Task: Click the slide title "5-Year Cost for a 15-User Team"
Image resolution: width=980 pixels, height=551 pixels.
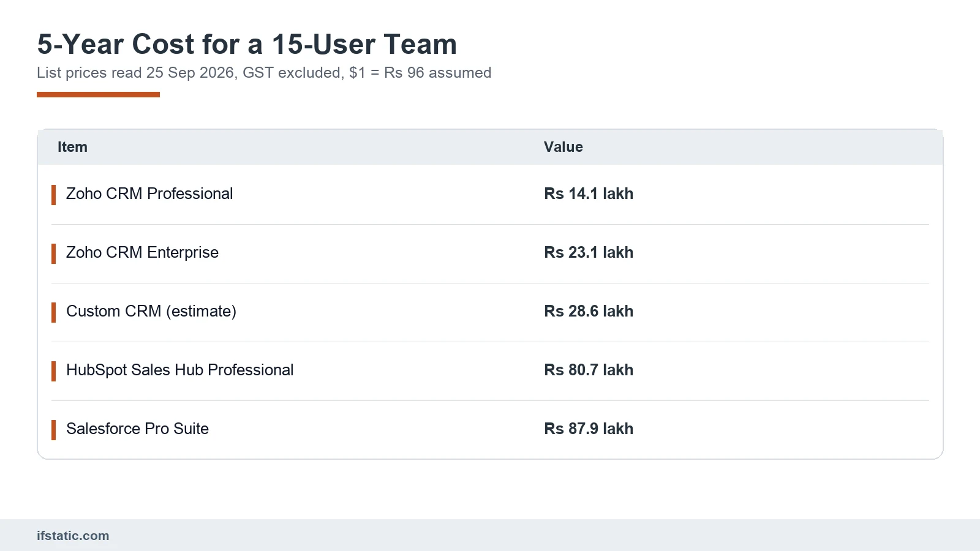Action: tap(247, 44)
